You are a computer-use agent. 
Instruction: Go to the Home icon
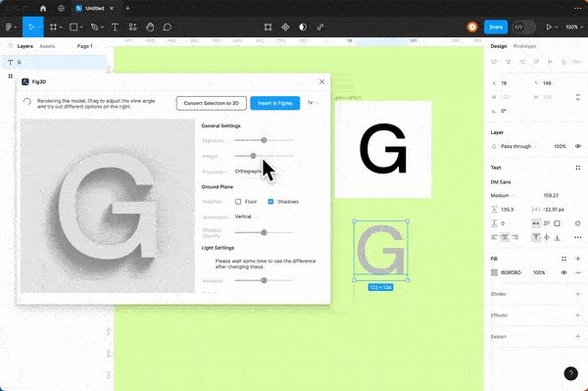(x=43, y=8)
